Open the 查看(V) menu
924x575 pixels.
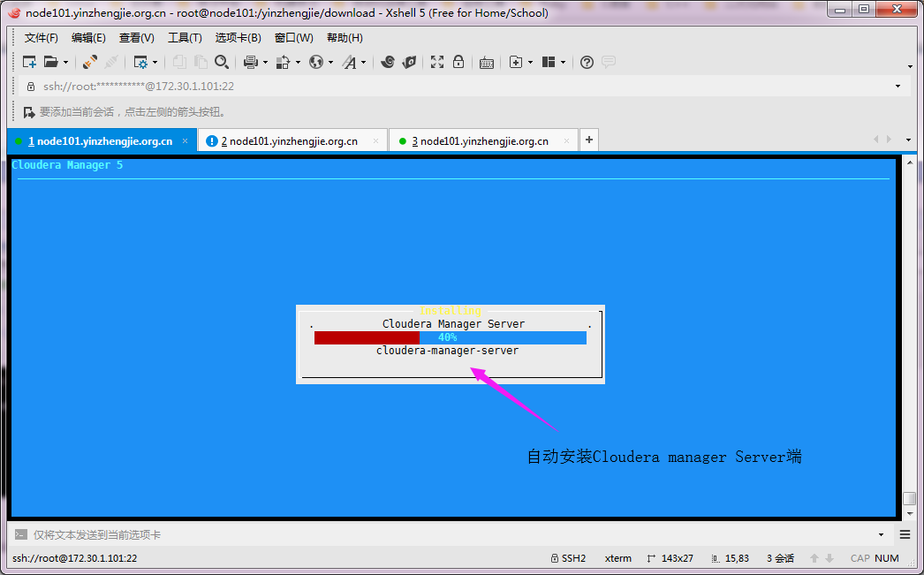pos(137,38)
